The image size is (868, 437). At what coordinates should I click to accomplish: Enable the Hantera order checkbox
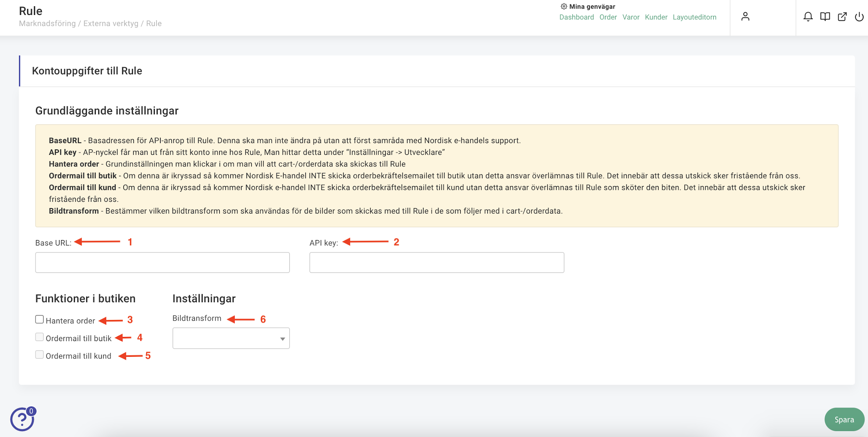click(40, 319)
